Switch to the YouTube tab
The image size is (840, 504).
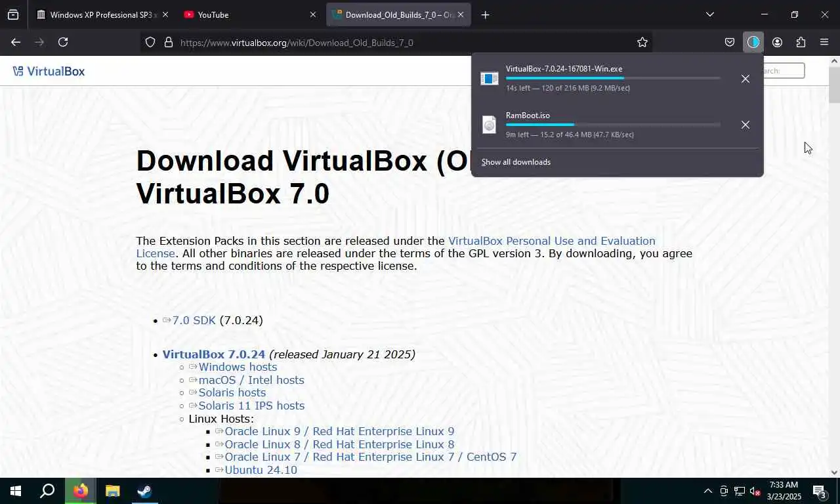(x=250, y=14)
